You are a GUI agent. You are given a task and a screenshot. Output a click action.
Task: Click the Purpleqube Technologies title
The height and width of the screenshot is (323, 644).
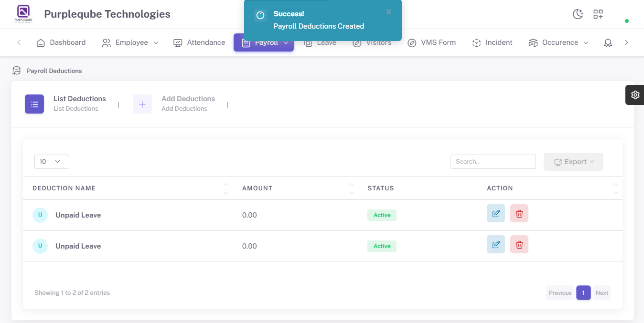click(x=107, y=14)
